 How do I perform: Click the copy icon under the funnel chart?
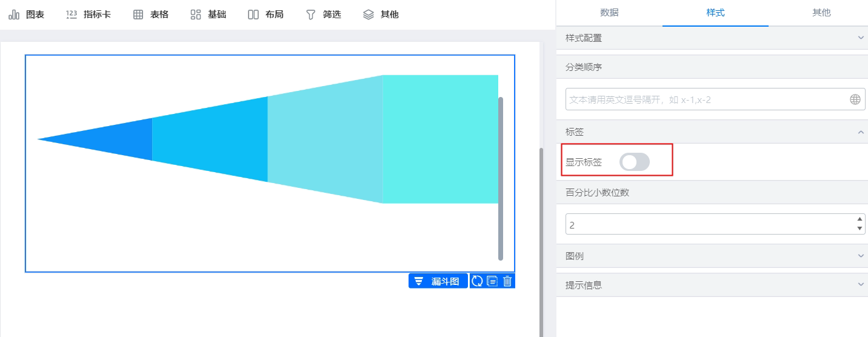492,281
